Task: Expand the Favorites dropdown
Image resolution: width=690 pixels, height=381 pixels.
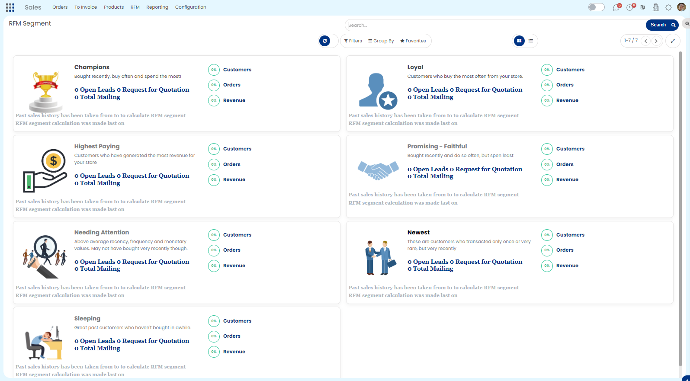Action: click(413, 41)
